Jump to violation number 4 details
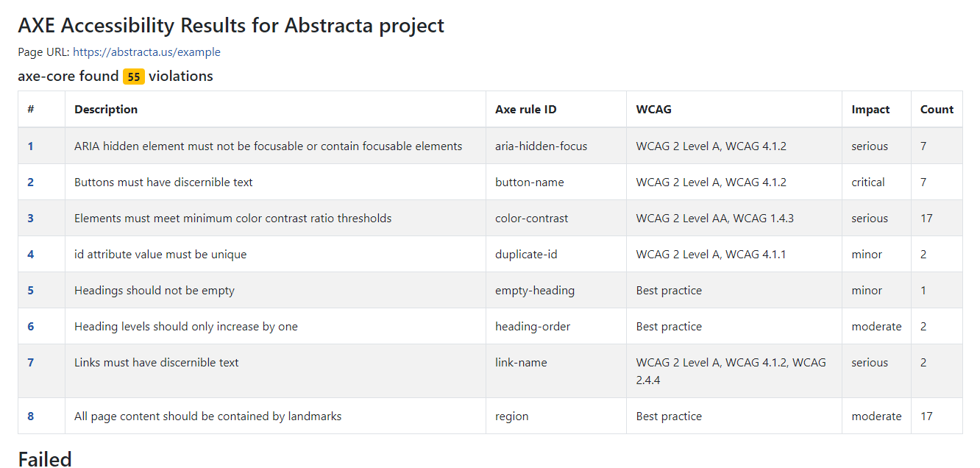980x468 pixels. pos(30,255)
